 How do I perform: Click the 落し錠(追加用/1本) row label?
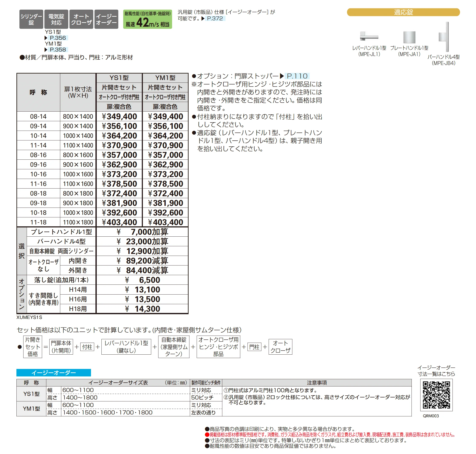click(x=62, y=280)
